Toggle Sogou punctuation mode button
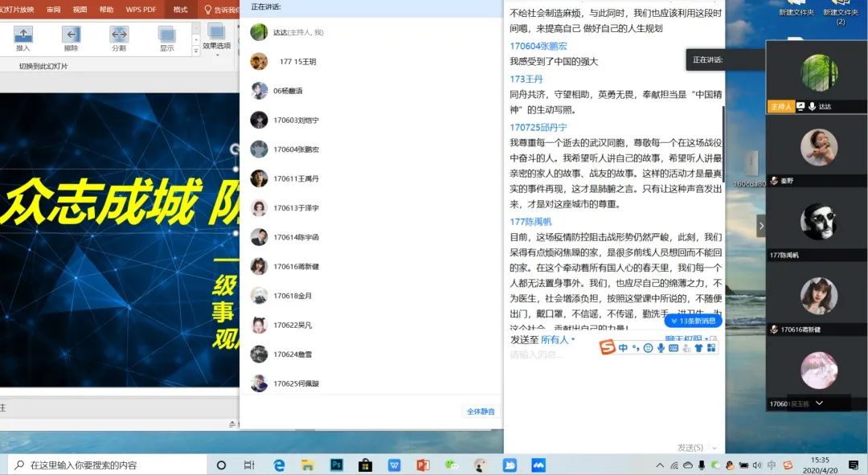The width and height of the screenshot is (868, 475). pos(636,348)
